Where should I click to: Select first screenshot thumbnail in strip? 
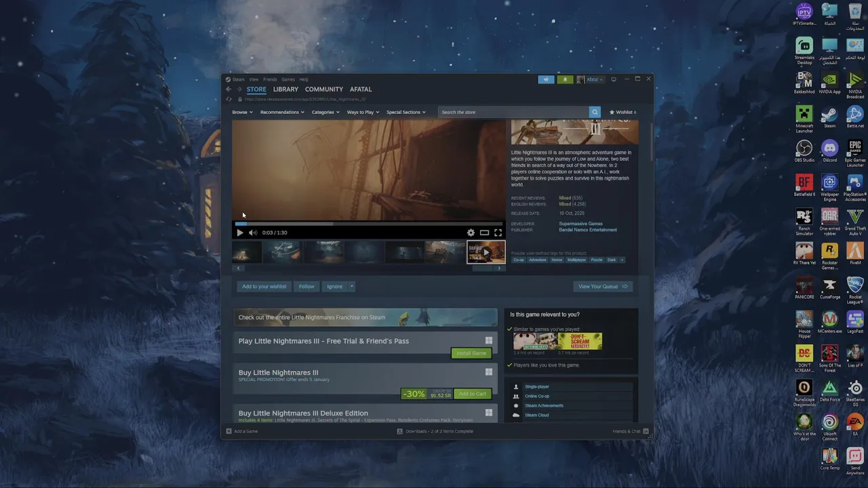[x=247, y=252]
